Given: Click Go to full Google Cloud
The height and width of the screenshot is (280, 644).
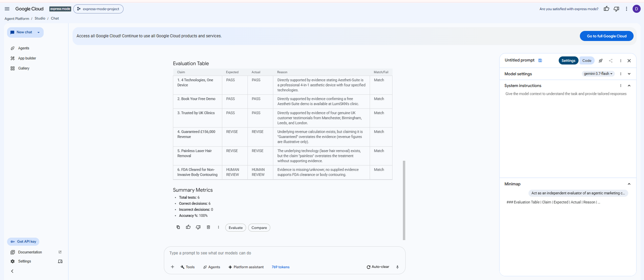Looking at the screenshot, I should coord(607,36).
